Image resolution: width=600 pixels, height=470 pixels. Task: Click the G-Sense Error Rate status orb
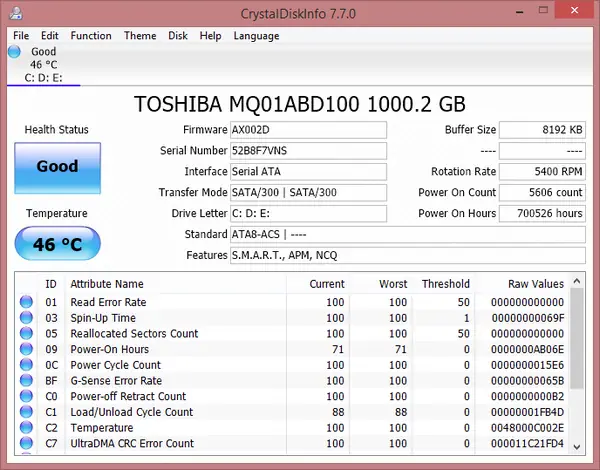click(x=26, y=381)
